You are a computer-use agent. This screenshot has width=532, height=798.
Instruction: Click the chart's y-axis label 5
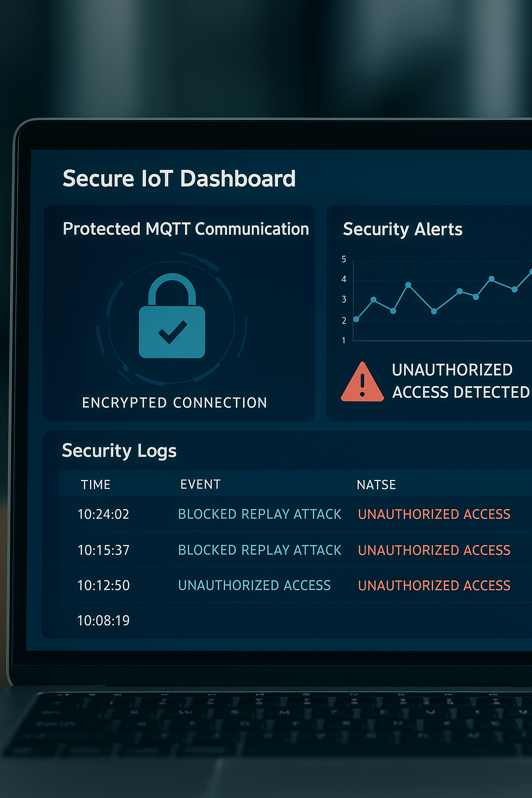point(343,259)
